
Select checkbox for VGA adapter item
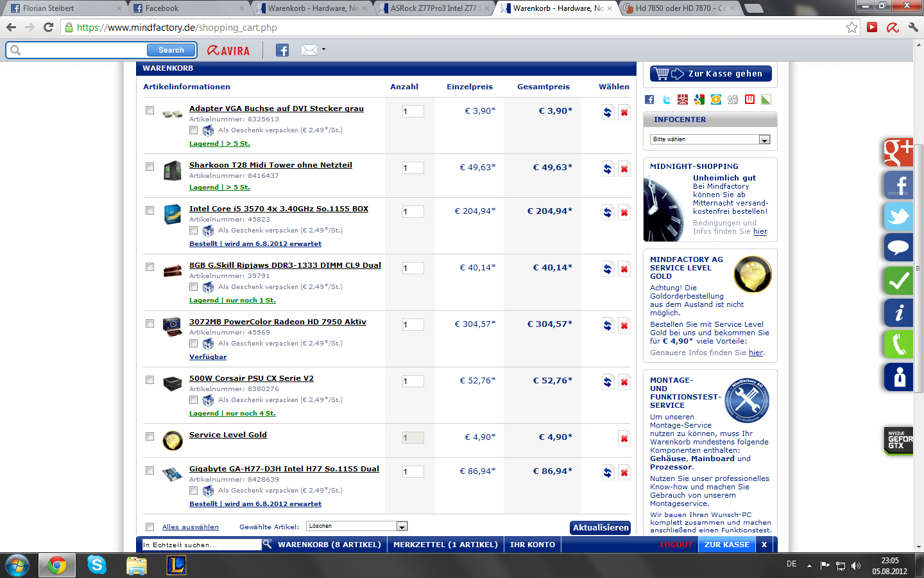coord(150,110)
